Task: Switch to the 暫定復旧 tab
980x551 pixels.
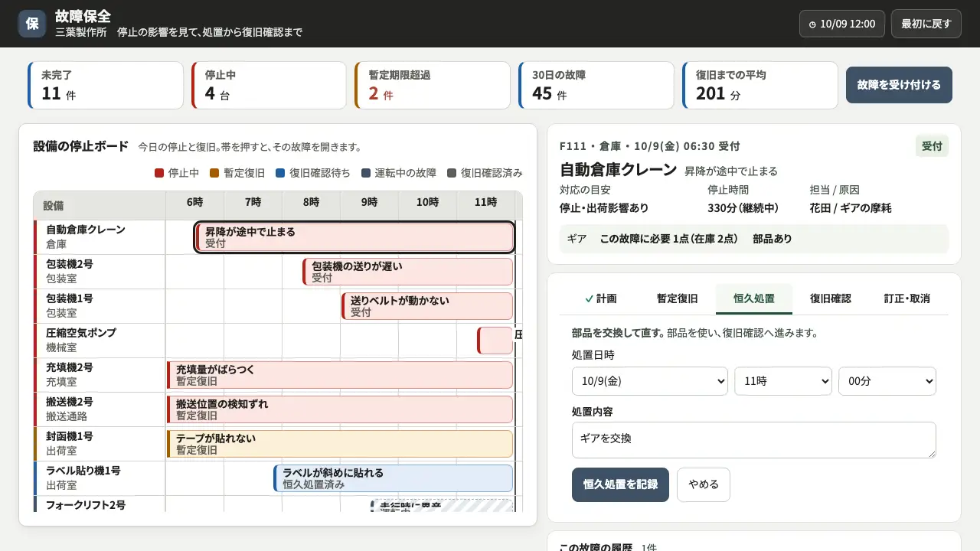Action: [677, 298]
